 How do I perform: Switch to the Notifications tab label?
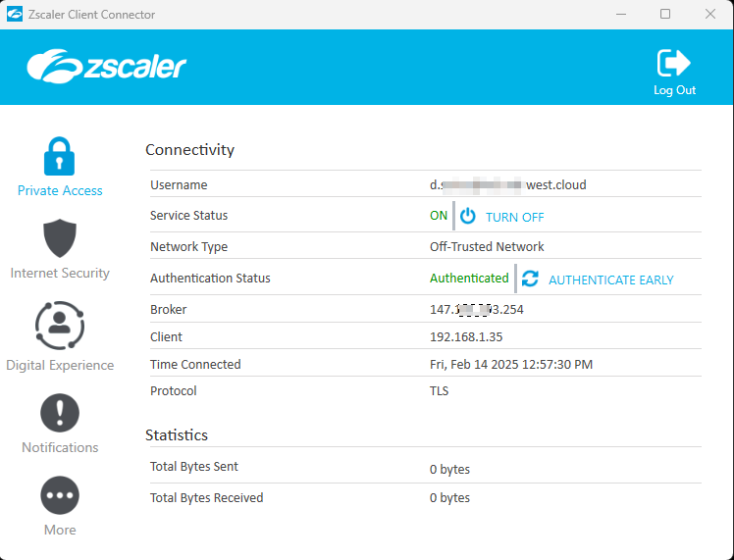point(60,448)
